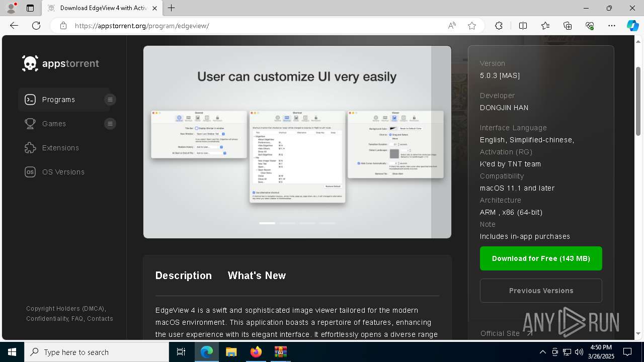Open Edge Settings and more menu
The height and width of the screenshot is (362, 644).
click(612, 26)
